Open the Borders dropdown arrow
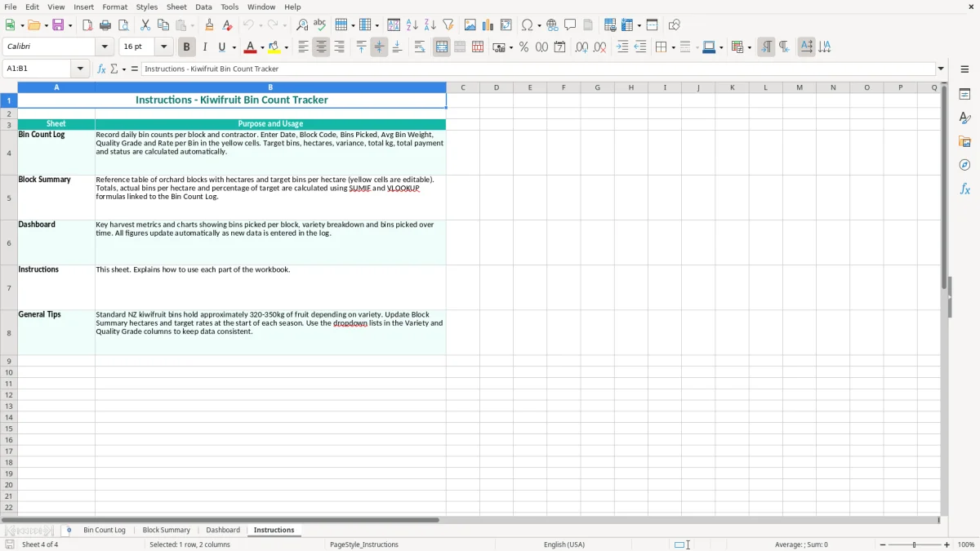Image resolution: width=980 pixels, height=551 pixels. pyautogui.click(x=673, y=47)
